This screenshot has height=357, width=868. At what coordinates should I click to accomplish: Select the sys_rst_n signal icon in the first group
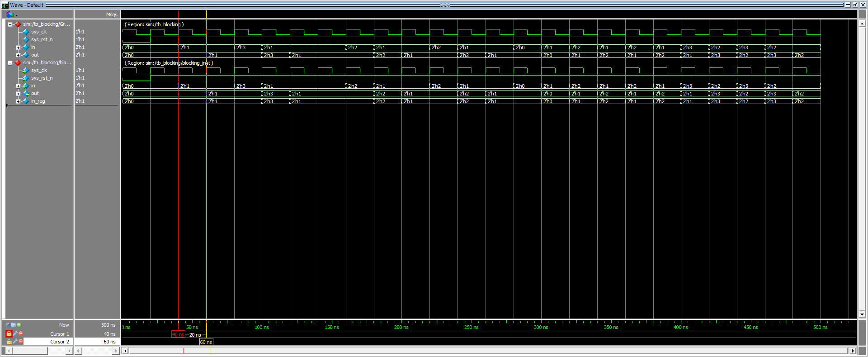26,40
